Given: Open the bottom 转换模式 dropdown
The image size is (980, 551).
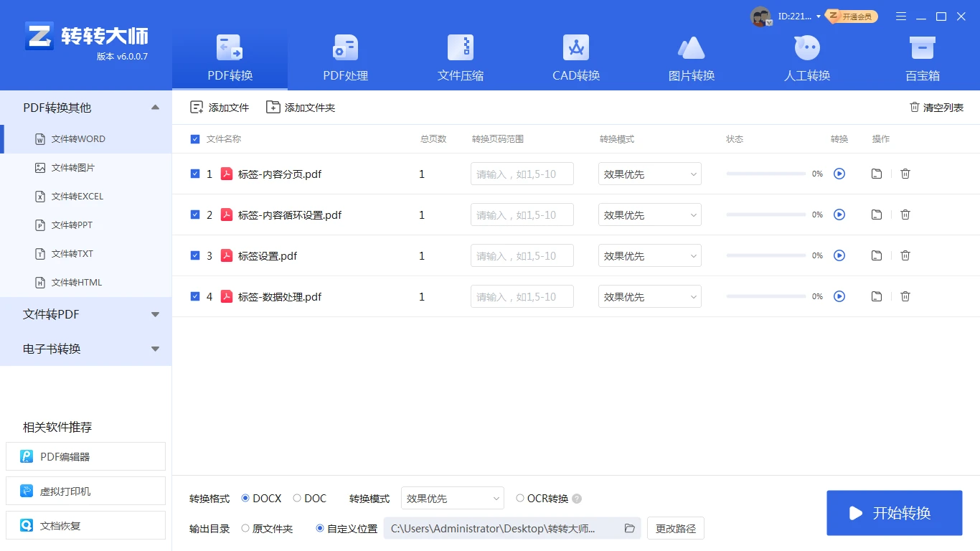Looking at the screenshot, I should 453,499.
